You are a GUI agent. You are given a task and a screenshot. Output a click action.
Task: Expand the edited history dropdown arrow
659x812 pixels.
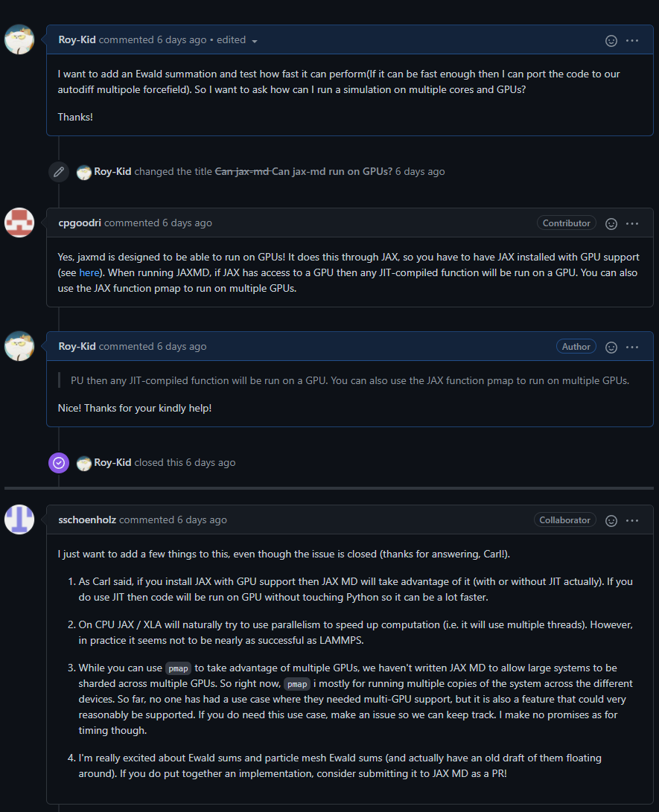255,41
